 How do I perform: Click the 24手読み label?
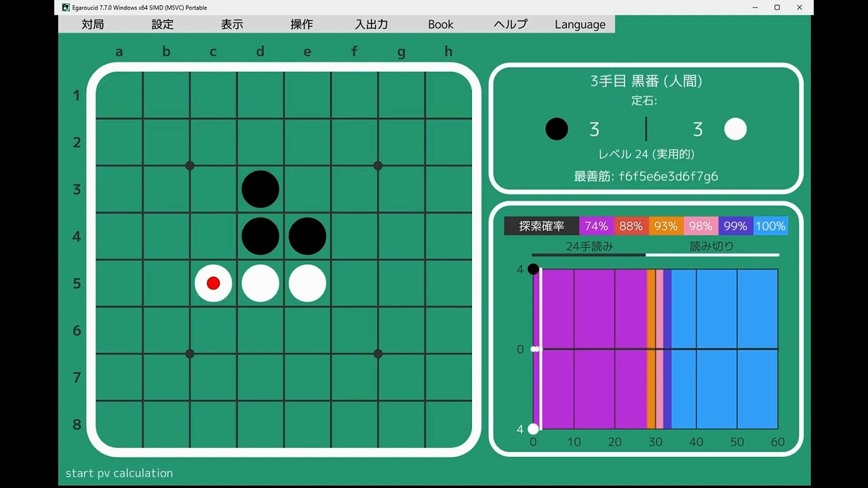click(x=589, y=247)
